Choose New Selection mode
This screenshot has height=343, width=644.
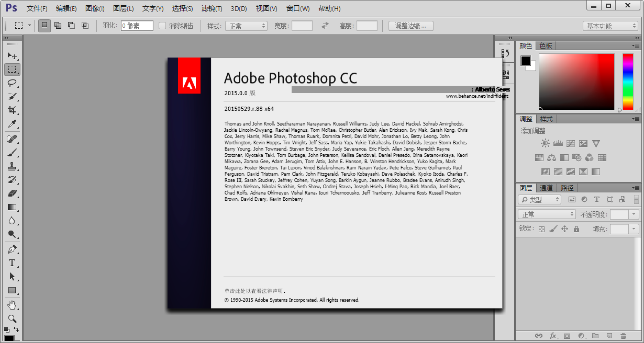[x=45, y=26]
